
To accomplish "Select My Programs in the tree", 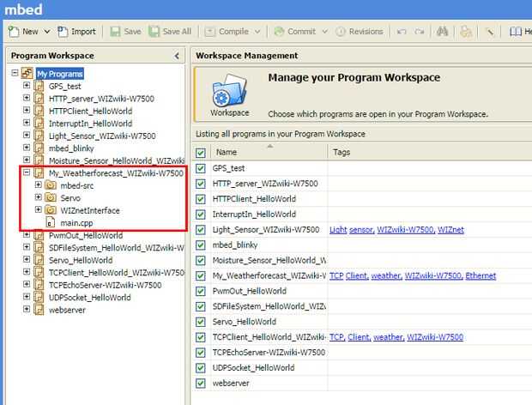I will pos(60,74).
